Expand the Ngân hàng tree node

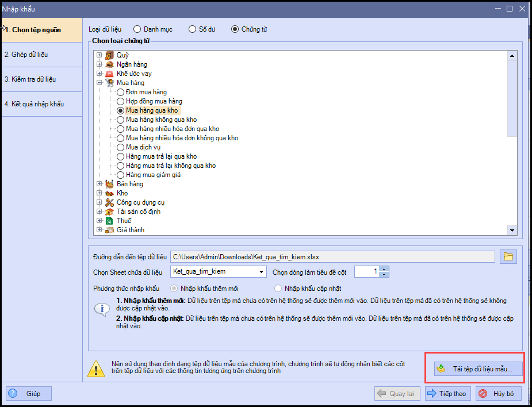99,64
